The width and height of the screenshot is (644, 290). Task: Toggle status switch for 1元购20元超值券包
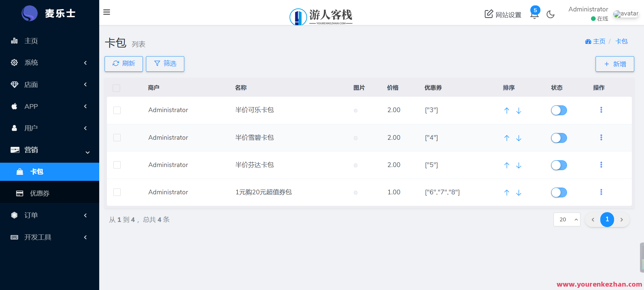(559, 193)
